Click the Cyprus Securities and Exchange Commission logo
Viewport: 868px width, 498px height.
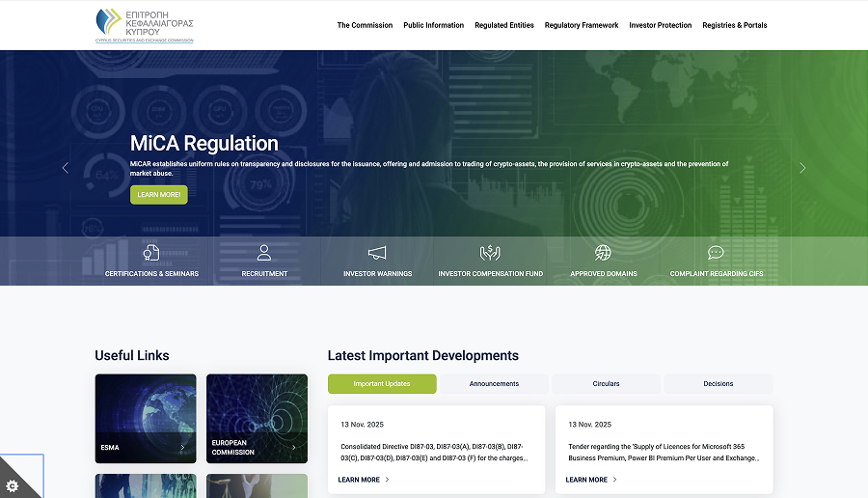tap(145, 25)
